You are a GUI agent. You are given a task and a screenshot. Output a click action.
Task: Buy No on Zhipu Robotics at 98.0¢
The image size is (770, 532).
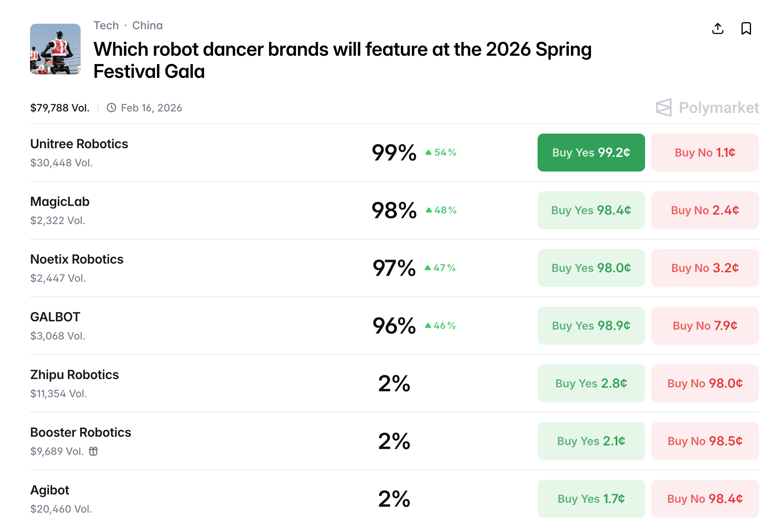click(x=705, y=383)
